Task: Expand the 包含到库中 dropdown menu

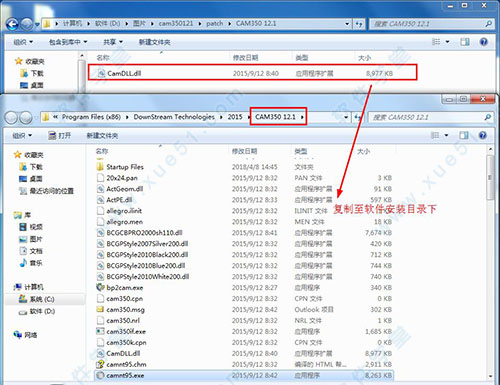Action: [68, 42]
